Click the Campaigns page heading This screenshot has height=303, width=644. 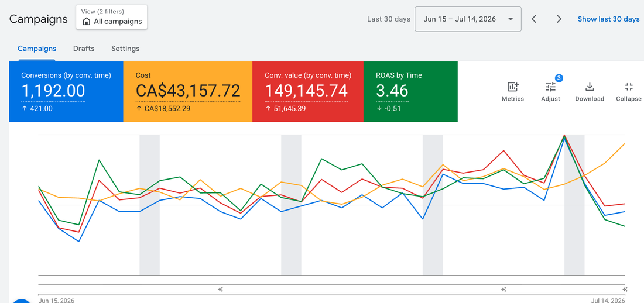38,19
